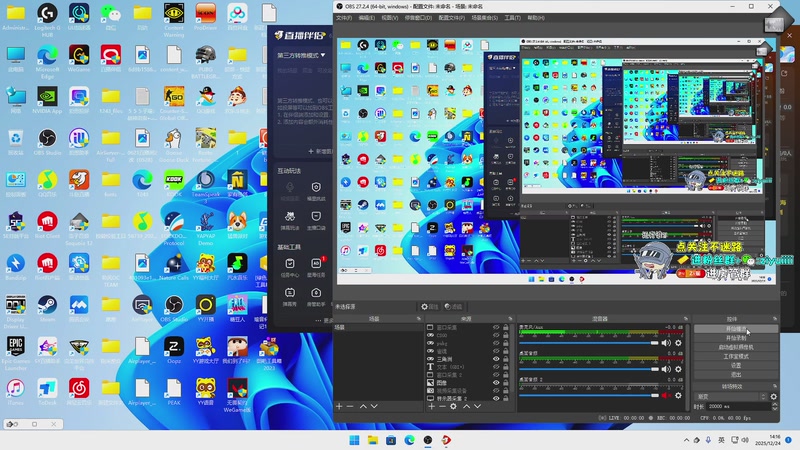800x450 pixels.
Task: Toggle the lock on the 三角洲 source
Action: coord(506,359)
